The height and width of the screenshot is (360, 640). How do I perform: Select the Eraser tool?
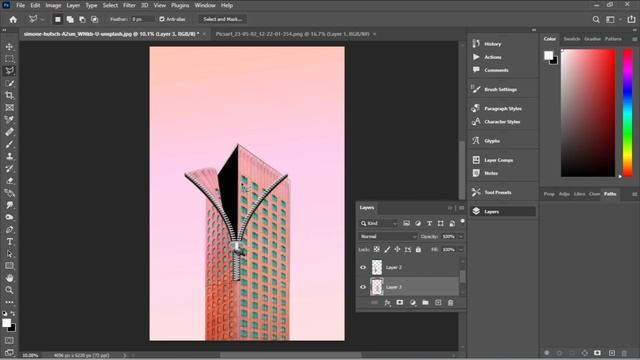(x=9, y=181)
